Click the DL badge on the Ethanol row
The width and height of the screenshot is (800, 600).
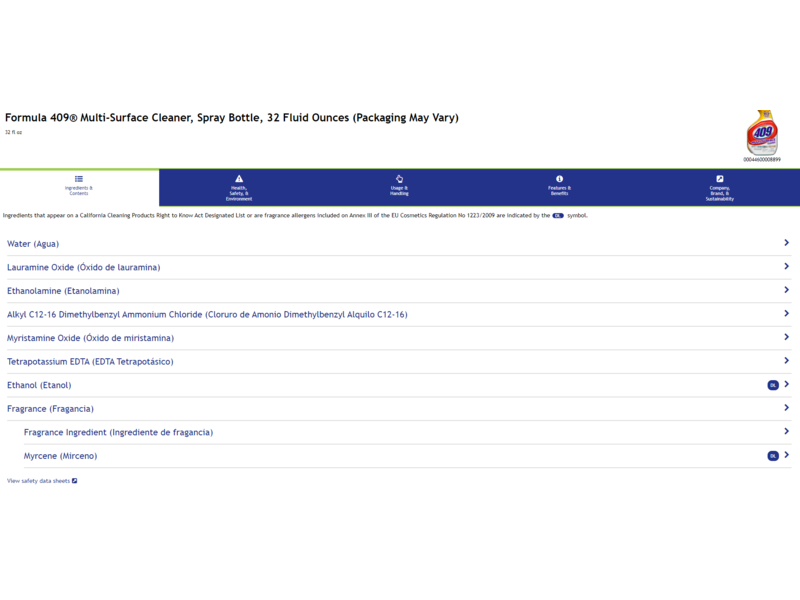[773, 385]
